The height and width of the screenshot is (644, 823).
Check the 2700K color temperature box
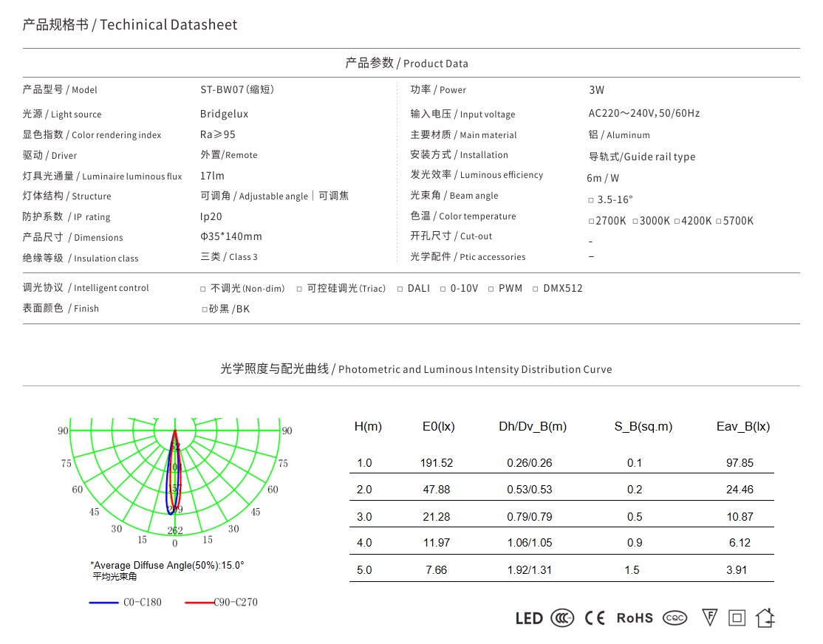[592, 222]
